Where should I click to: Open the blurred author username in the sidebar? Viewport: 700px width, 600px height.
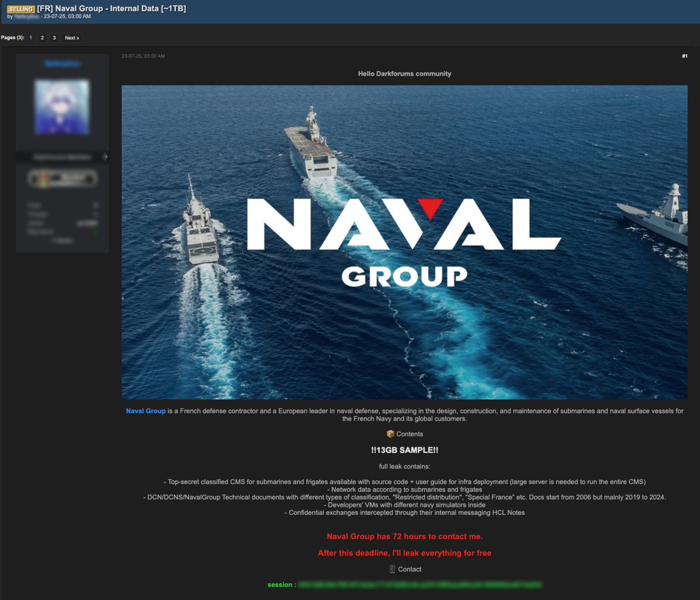[62, 64]
